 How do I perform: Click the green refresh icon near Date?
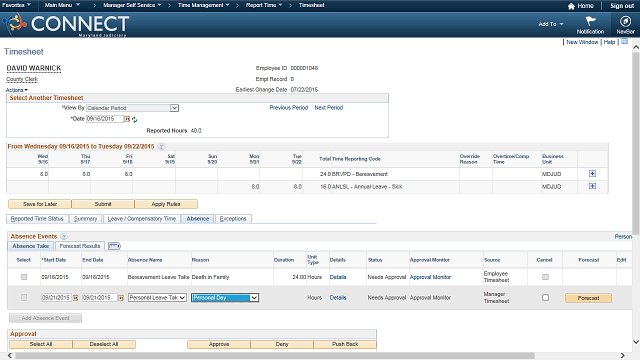[x=134, y=120]
